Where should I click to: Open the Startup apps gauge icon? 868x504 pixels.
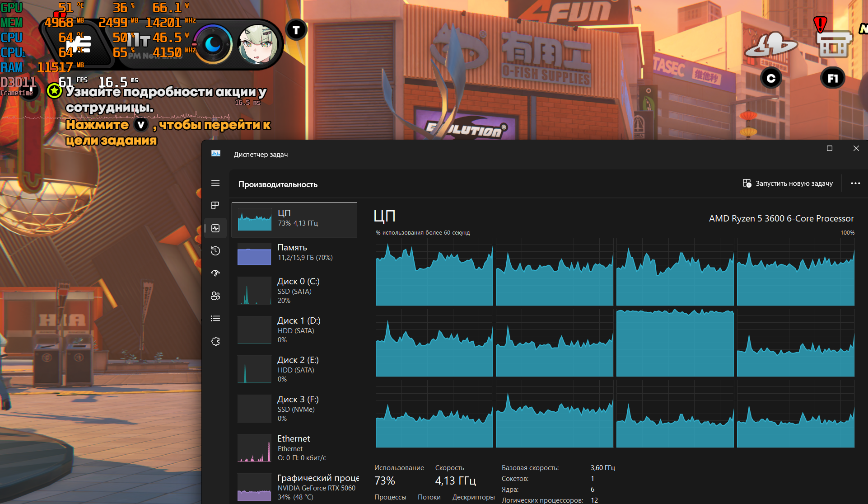pos(215,273)
